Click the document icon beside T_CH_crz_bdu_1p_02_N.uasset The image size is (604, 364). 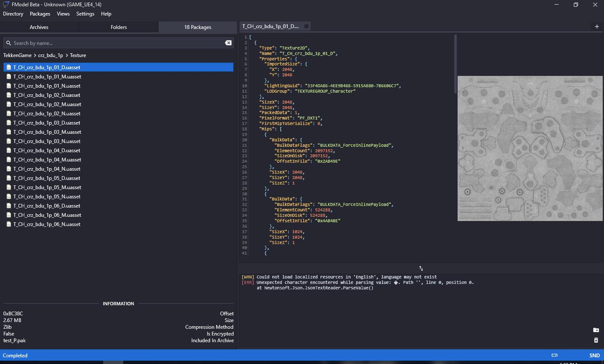[x=9, y=113]
